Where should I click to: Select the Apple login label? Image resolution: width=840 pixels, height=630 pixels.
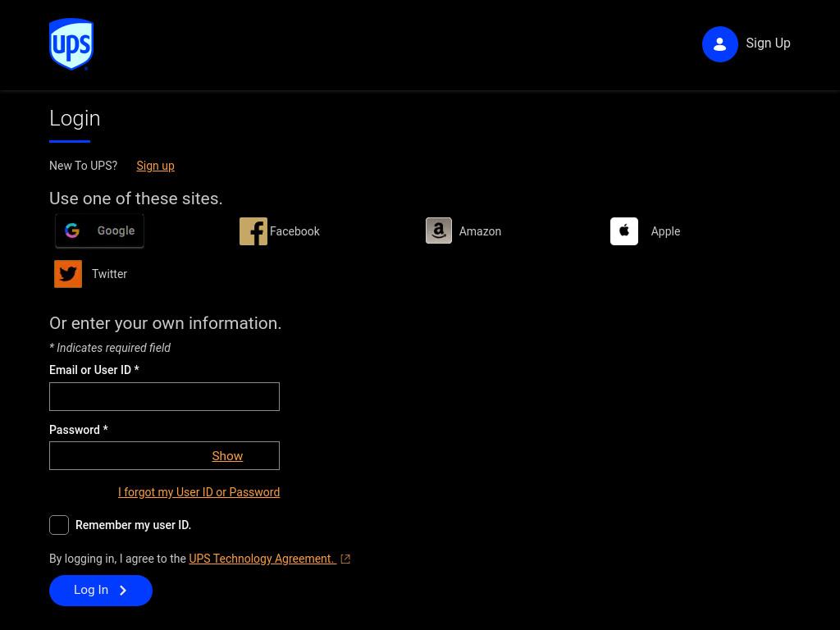pos(665,231)
